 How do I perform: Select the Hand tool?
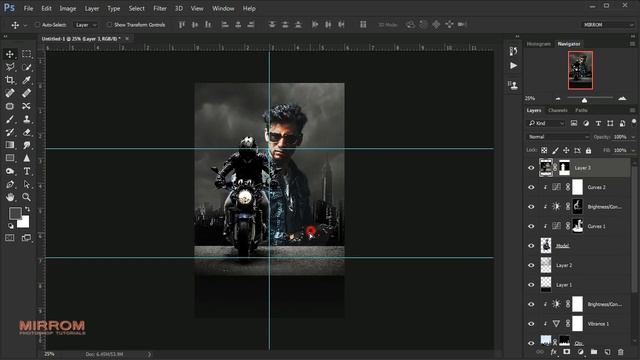10,197
